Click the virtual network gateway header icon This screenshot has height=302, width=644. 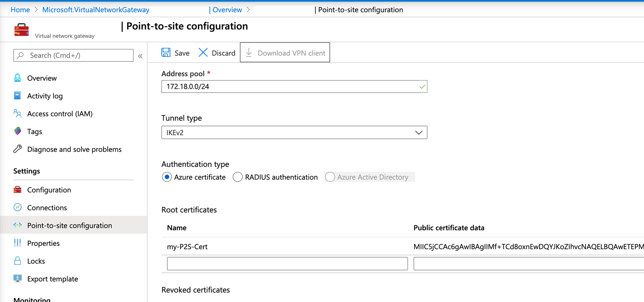coord(21,30)
